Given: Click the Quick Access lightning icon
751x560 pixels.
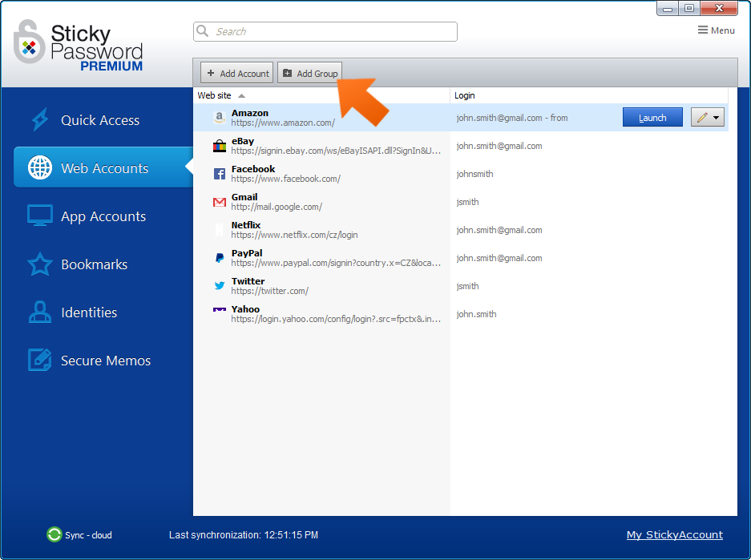Looking at the screenshot, I should click(x=40, y=119).
